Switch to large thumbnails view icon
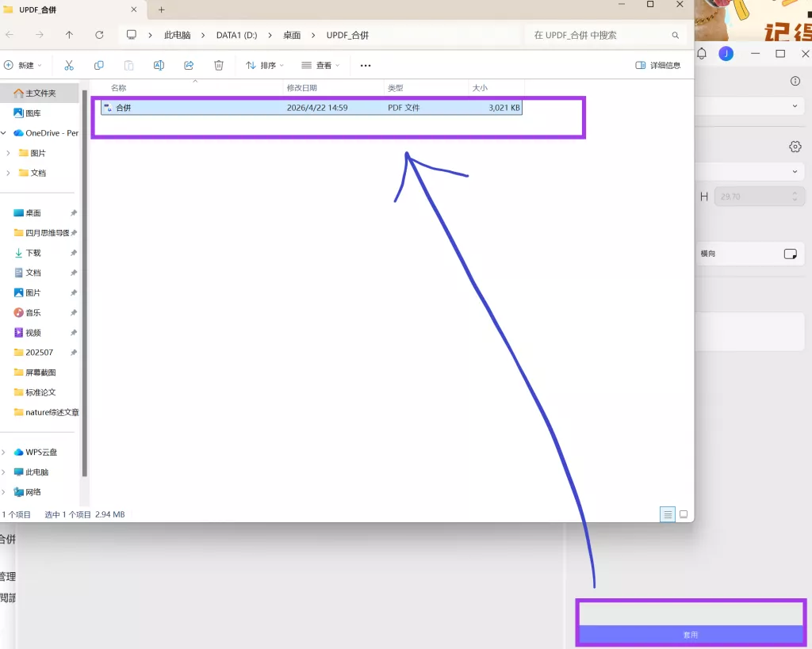This screenshot has width=812, height=649. click(x=684, y=514)
